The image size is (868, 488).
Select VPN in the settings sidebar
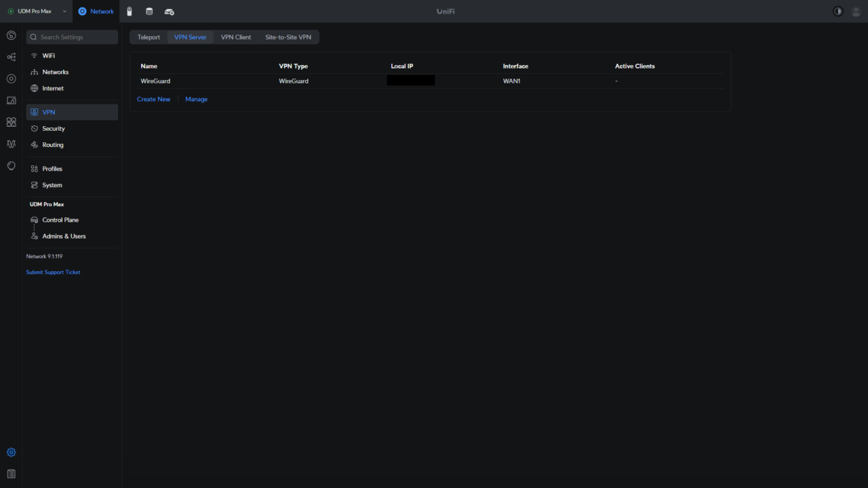point(72,112)
